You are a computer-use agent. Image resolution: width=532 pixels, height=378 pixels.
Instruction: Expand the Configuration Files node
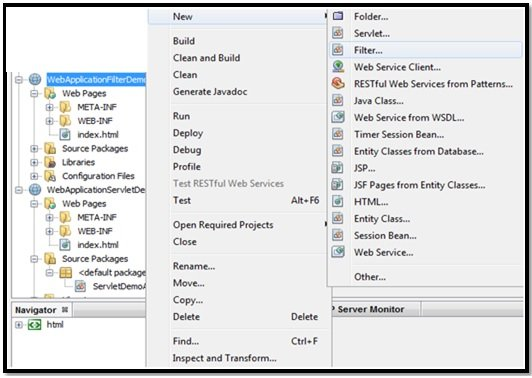point(34,176)
